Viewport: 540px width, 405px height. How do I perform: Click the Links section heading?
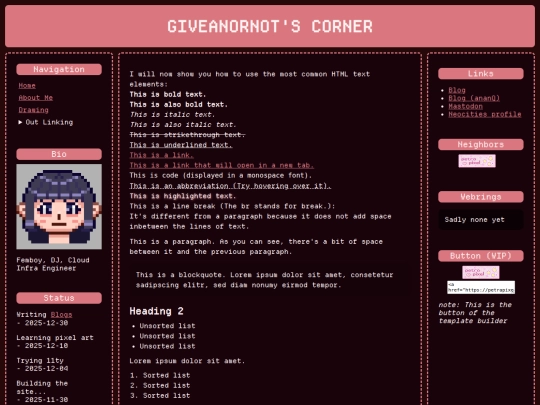click(x=481, y=73)
